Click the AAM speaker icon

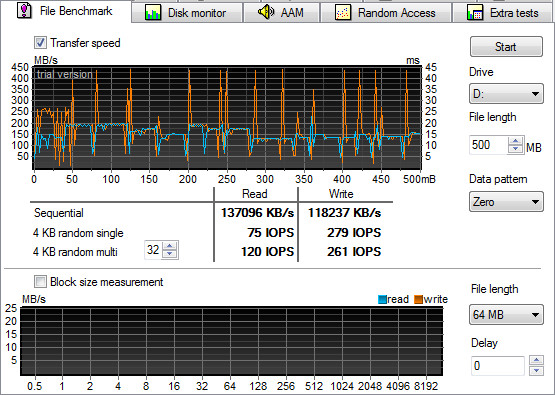click(x=266, y=12)
